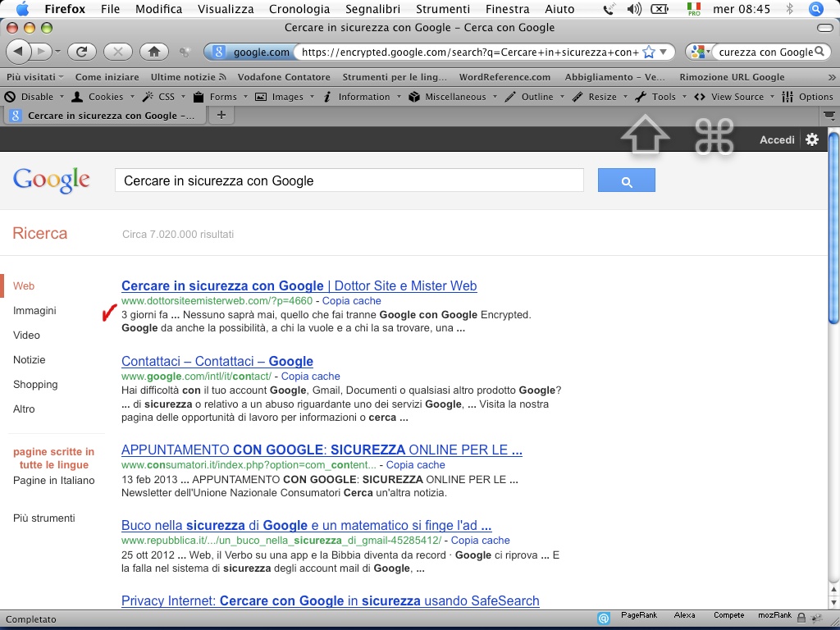Open the Firefox File menu

[111, 9]
